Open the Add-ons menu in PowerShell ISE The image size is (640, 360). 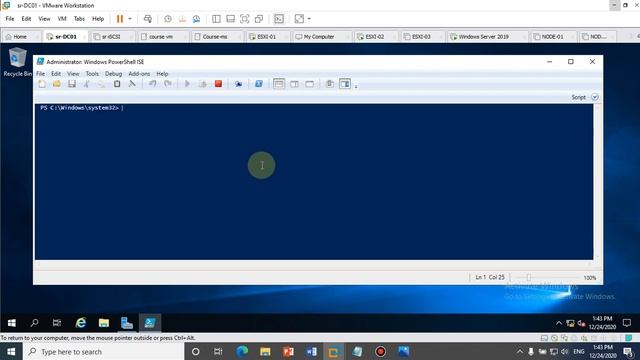(x=139, y=74)
